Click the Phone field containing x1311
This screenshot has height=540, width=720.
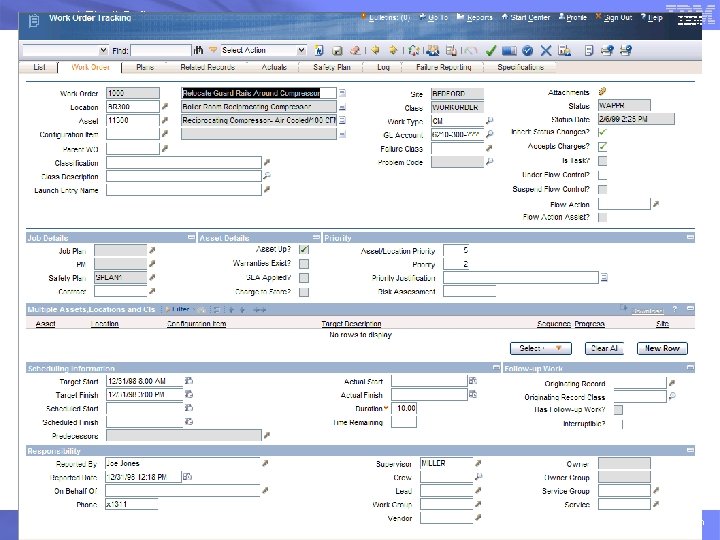(131, 504)
